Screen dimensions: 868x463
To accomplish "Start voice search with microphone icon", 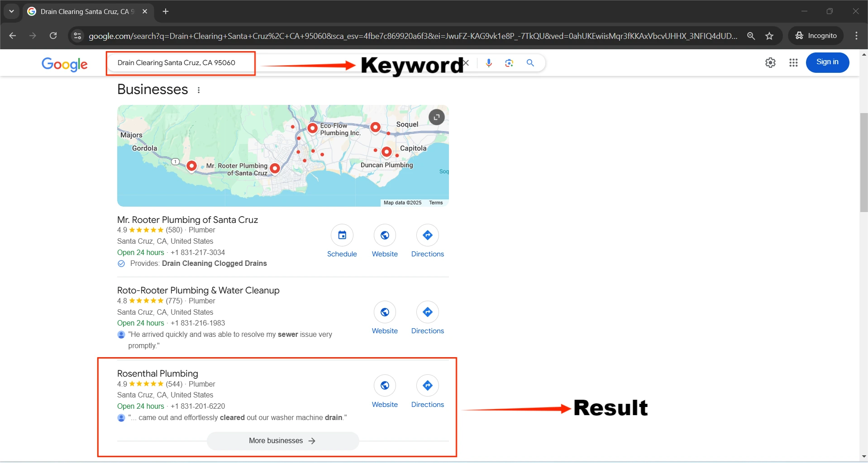I will click(489, 63).
